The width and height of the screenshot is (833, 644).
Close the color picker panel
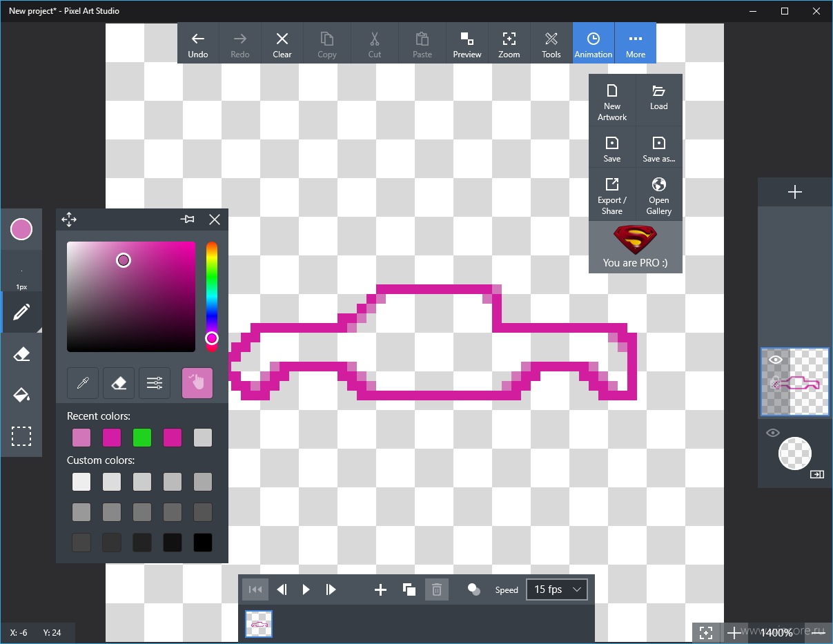215,219
